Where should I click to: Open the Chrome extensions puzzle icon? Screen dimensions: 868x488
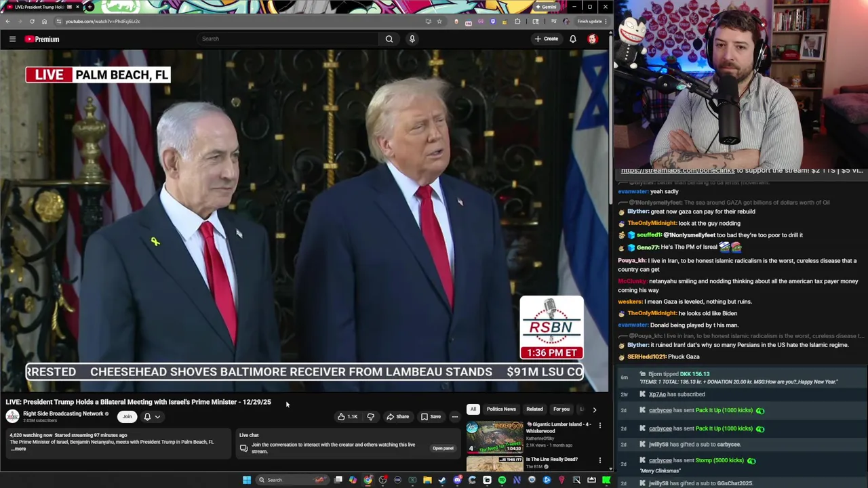517,21
